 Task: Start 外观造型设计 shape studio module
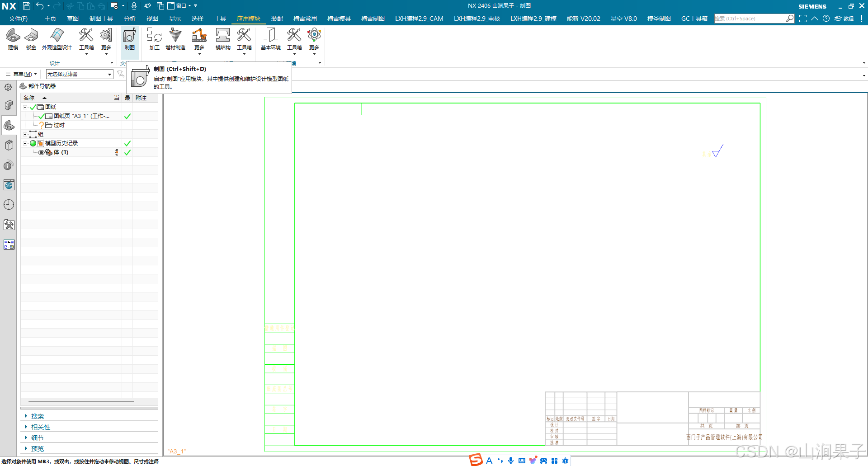[x=57, y=39]
